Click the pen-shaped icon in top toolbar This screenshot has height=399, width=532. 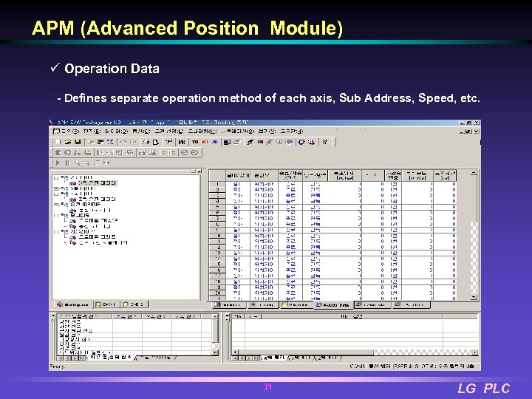click(x=250, y=142)
